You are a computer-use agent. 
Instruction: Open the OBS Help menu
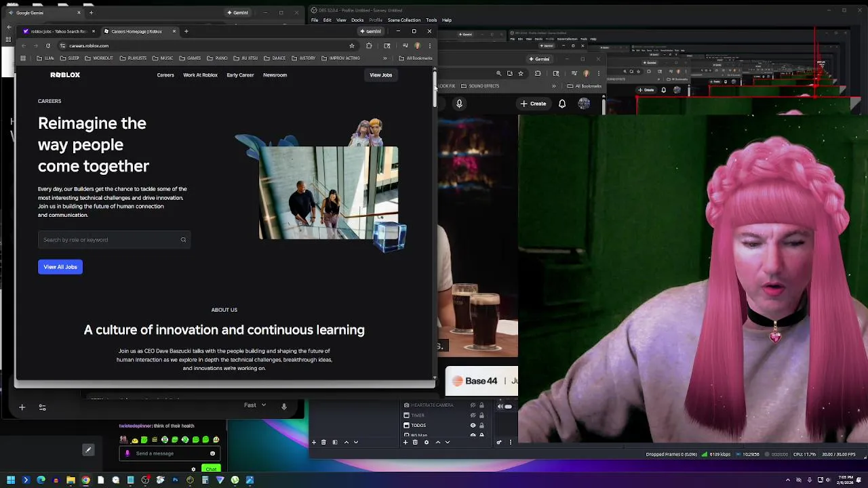coord(447,20)
